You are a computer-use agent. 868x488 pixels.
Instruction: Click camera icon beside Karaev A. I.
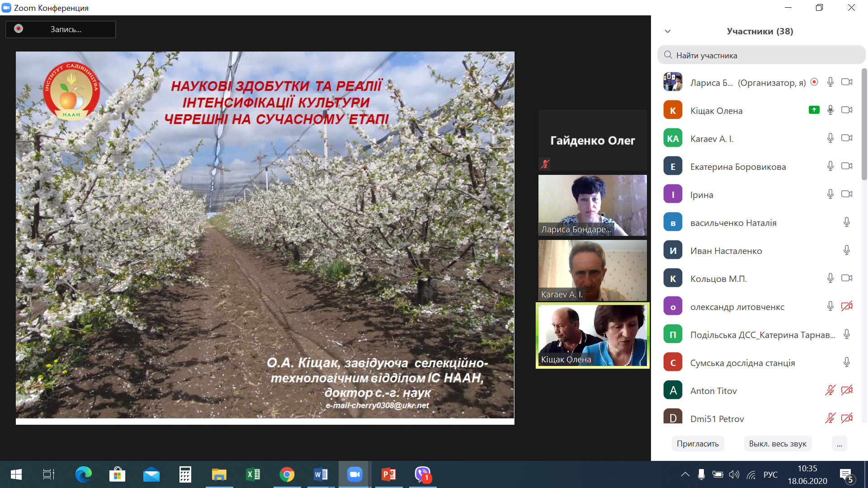[846, 138]
